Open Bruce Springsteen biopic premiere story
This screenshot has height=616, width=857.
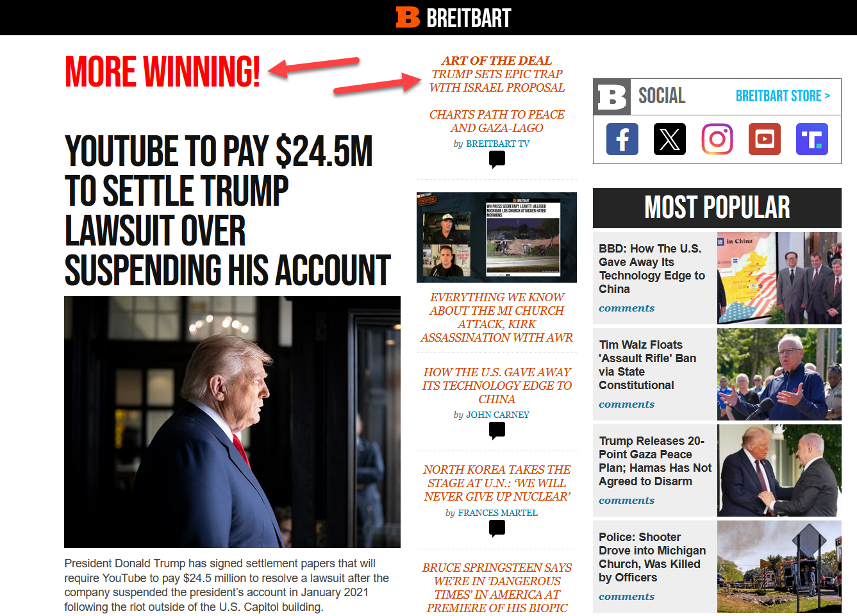(x=497, y=588)
